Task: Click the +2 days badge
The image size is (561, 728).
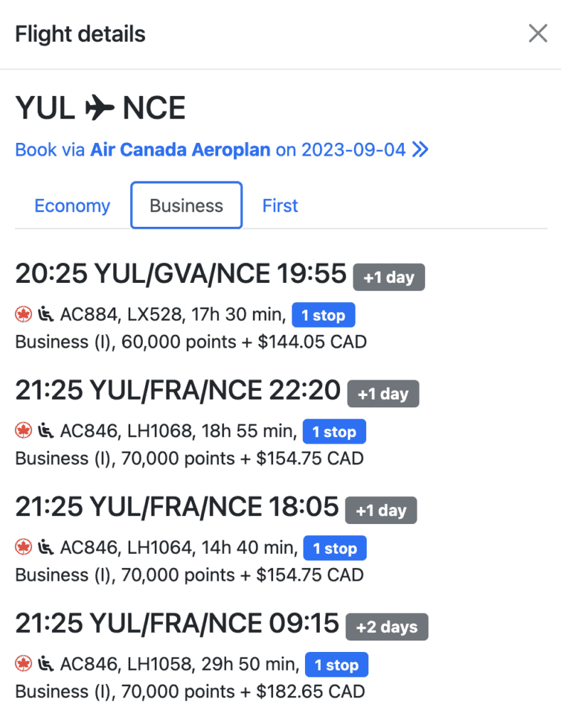Action: 387,627
